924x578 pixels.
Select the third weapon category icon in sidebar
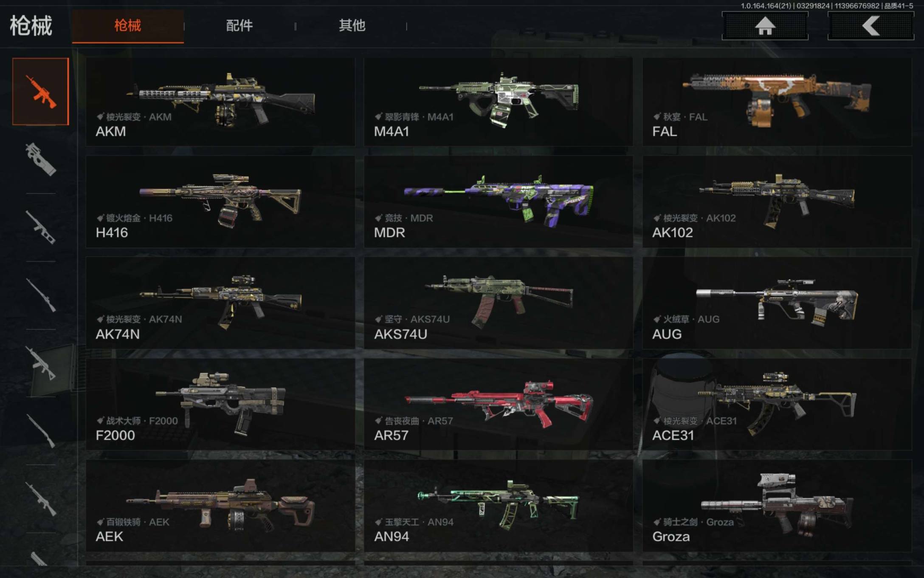click(x=41, y=227)
